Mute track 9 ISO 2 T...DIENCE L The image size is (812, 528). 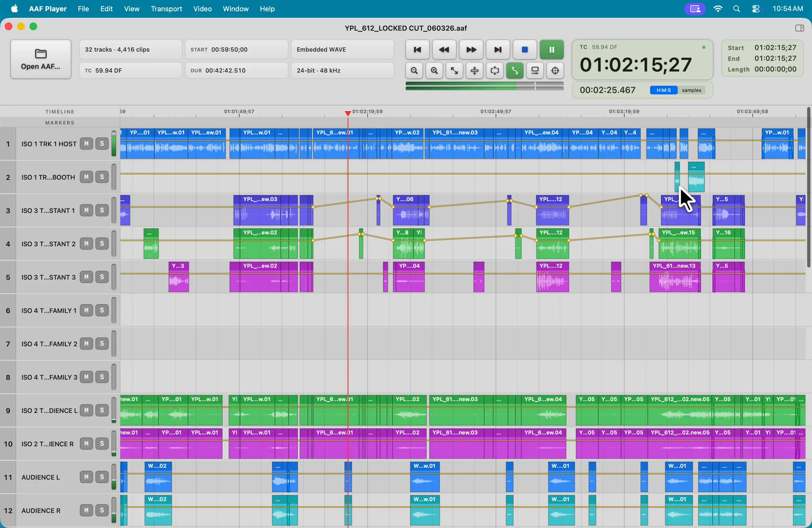pyautogui.click(x=86, y=410)
